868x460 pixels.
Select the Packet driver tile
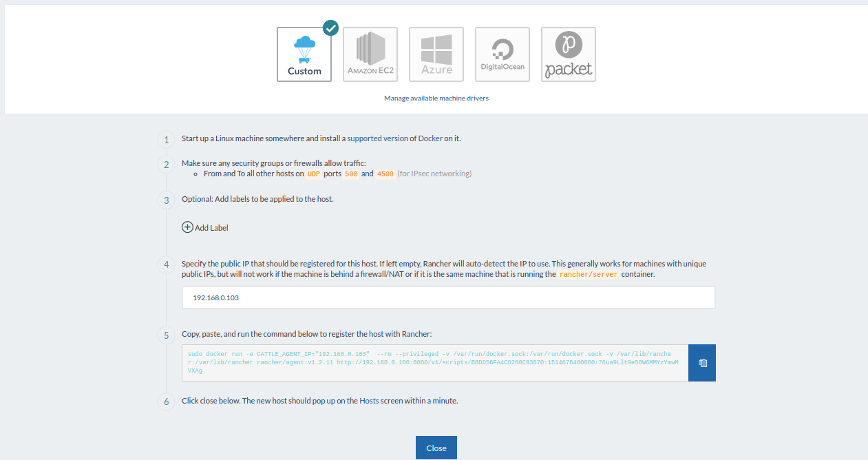tap(569, 54)
